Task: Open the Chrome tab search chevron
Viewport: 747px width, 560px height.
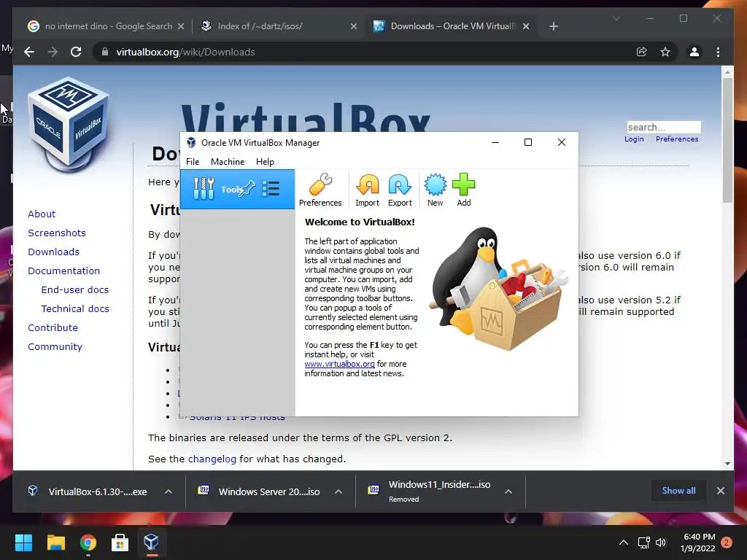Action: click(x=616, y=18)
